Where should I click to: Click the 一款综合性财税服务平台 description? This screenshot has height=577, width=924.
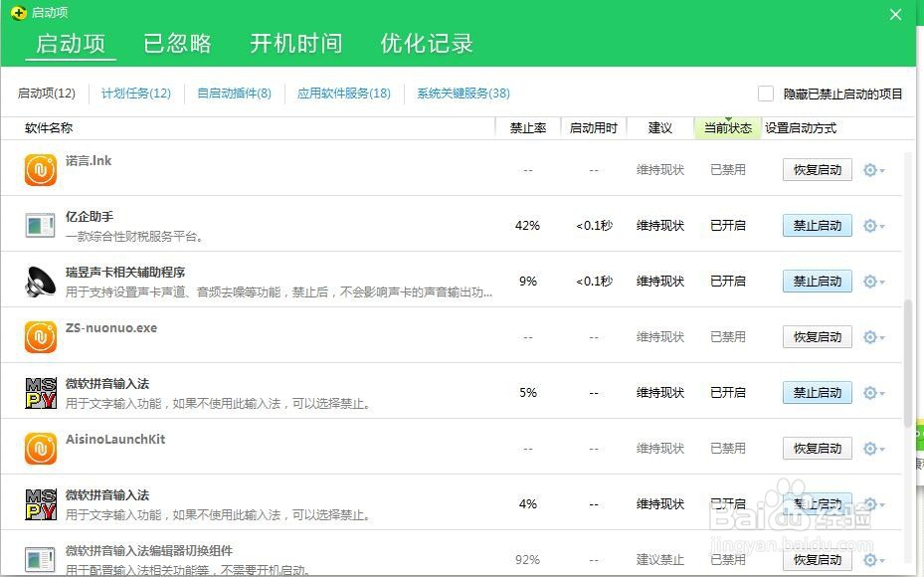(x=135, y=237)
